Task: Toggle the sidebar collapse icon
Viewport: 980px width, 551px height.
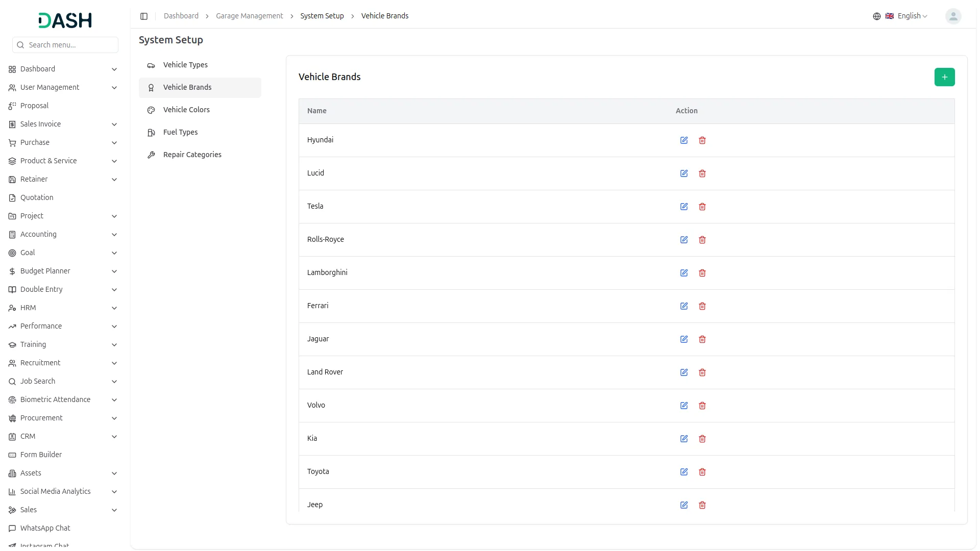Action: [144, 16]
